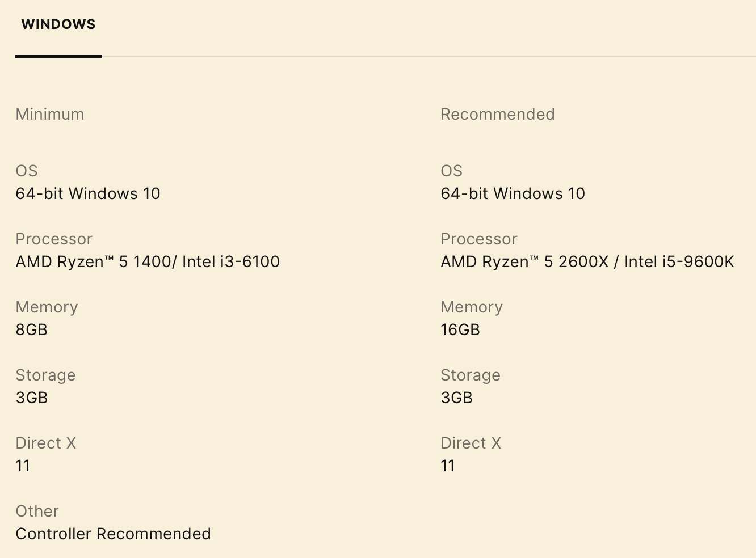The height and width of the screenshot is (558, 756).
Task: Click the 16GB memory value
Action: pyautogui.click(x=460, y=329)
